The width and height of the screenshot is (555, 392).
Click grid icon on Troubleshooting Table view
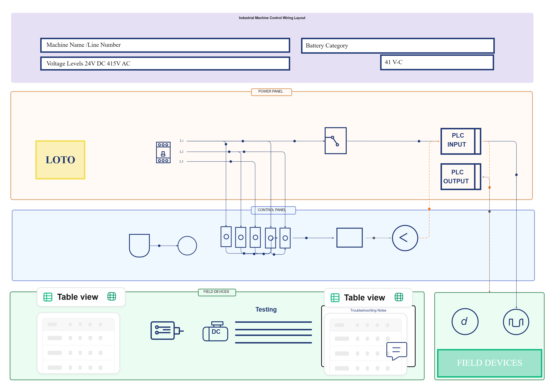[399, 297]
